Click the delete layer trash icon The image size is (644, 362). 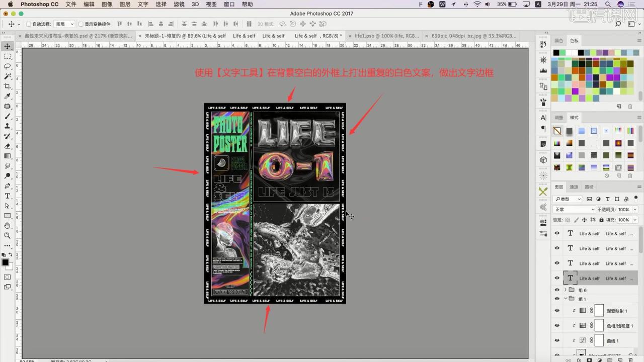click(630, 359)
